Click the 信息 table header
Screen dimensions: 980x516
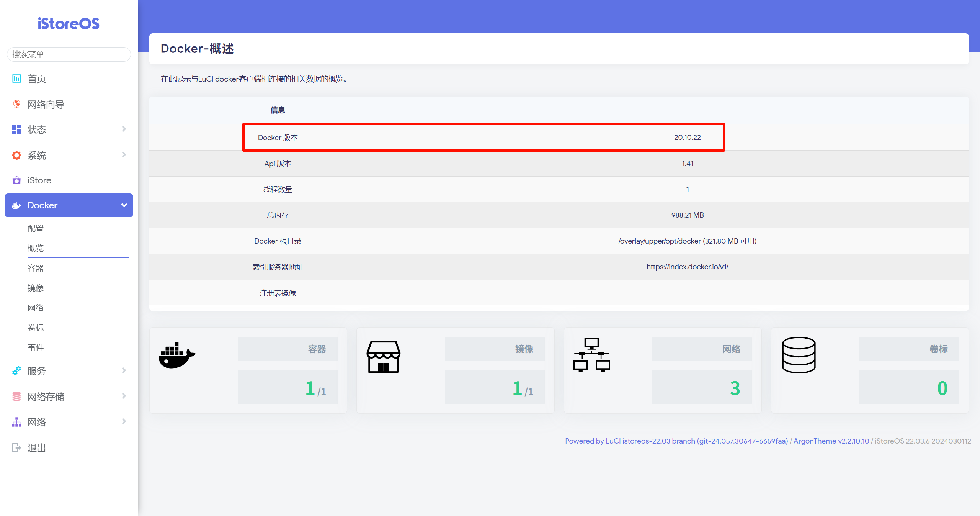click(x=278, y=110)
